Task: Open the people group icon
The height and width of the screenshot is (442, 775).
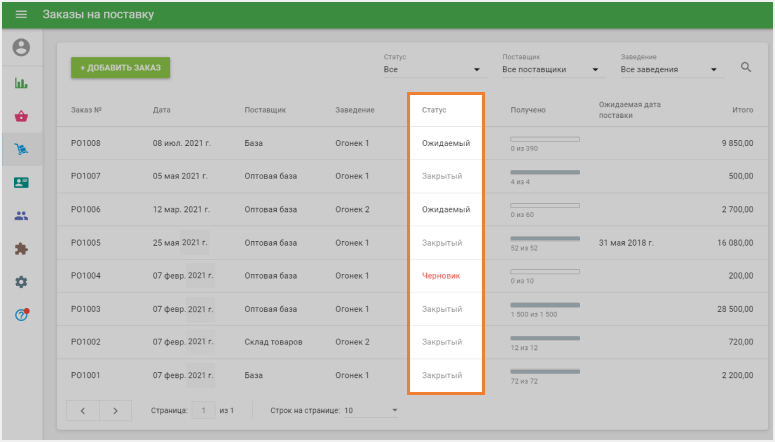Action: pyautogui.click(x=21, y=216)
